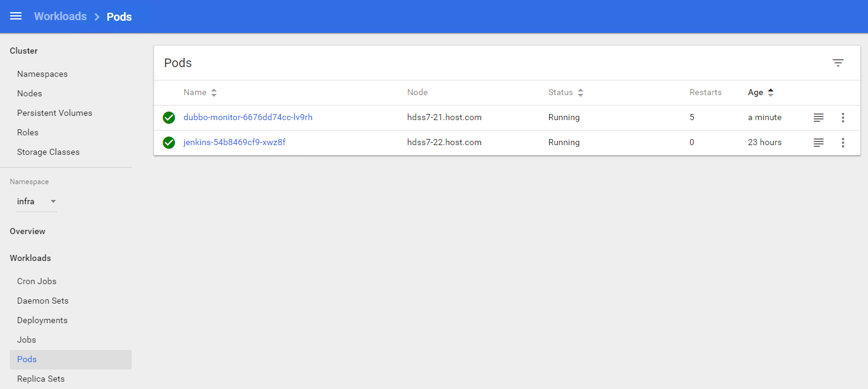The height and width of the screenshot is (389, 868).
Task: Open Overview in the sidebar
Action: coord(27,231)
